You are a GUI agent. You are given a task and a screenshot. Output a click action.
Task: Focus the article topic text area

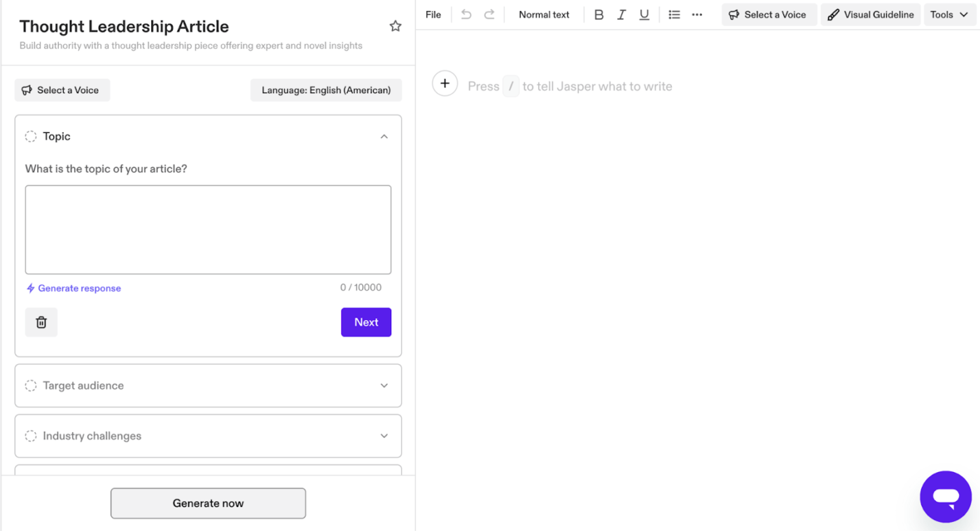208,230
